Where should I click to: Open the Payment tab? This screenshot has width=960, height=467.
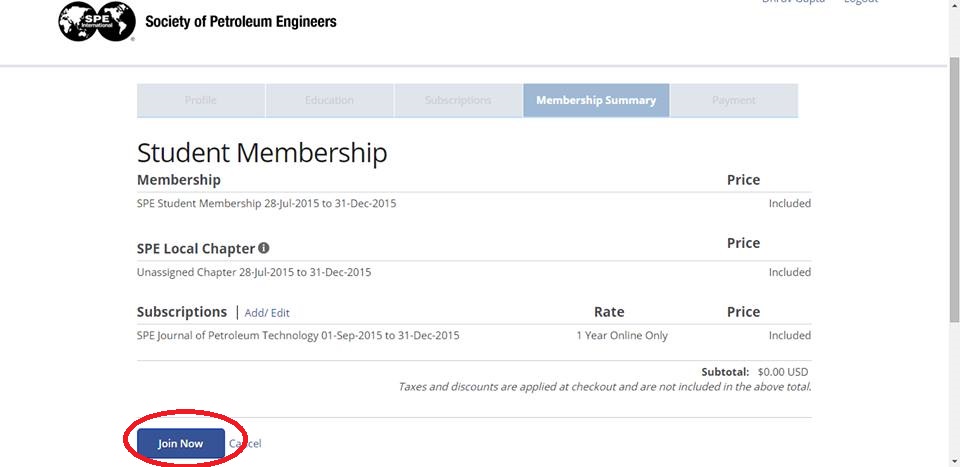tap(733, 100)
